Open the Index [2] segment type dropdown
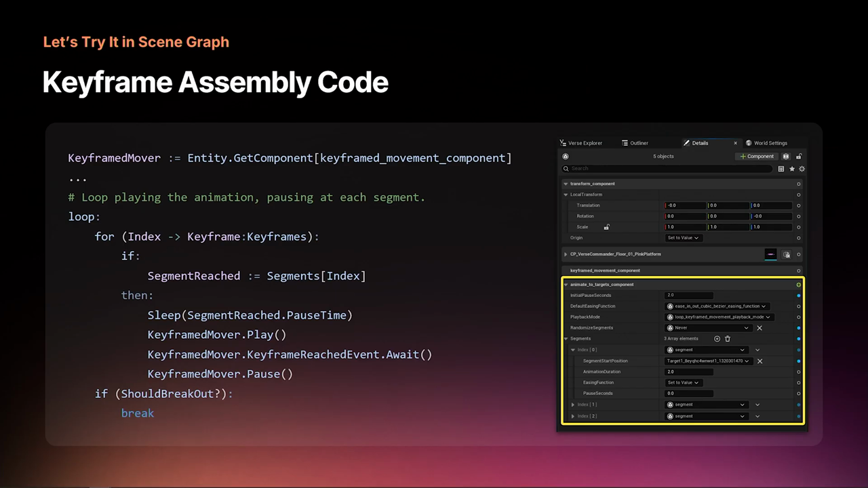868x488 pixels. coord(707,416)
